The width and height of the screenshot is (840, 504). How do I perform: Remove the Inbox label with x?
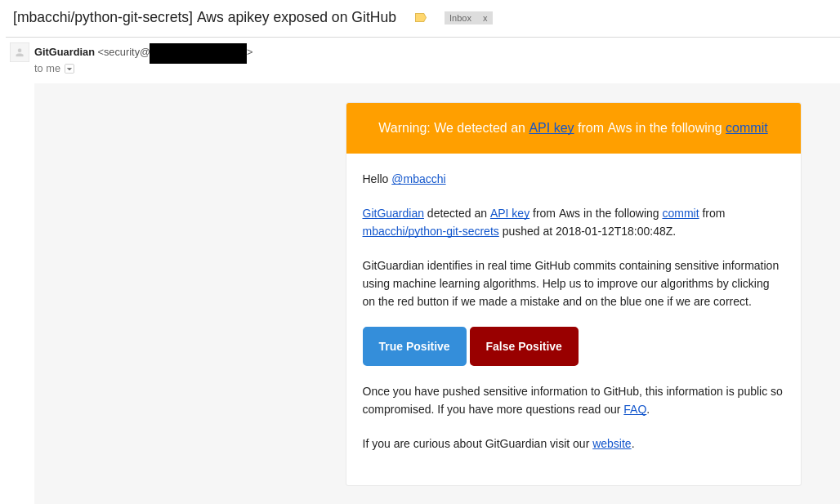(x=485, y=18)
